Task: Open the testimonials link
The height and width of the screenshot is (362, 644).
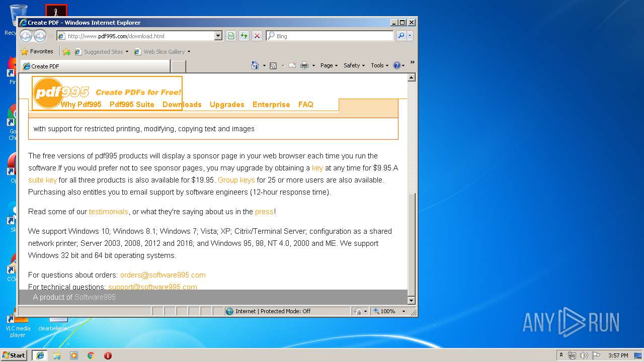Action: (108, 212)
